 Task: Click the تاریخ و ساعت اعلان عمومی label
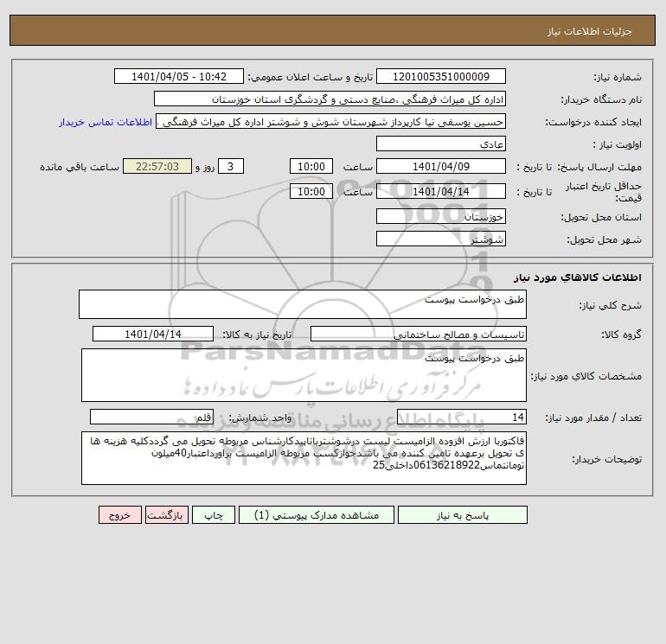[310, 77]
